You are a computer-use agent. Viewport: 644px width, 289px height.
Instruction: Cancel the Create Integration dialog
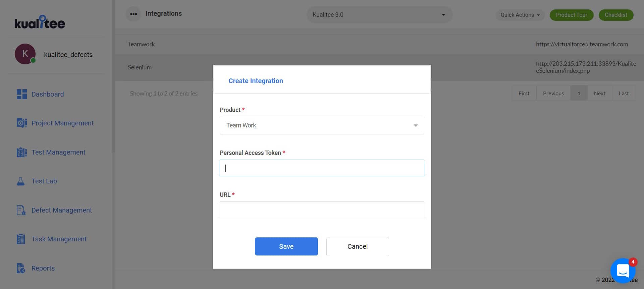click(358, 246)
